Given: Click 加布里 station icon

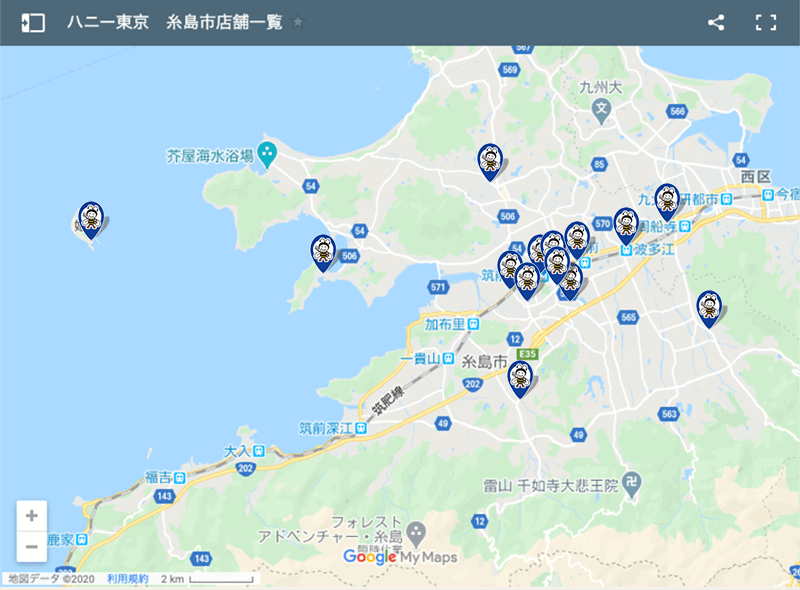Looking at the screenshot, I should 473,324.
